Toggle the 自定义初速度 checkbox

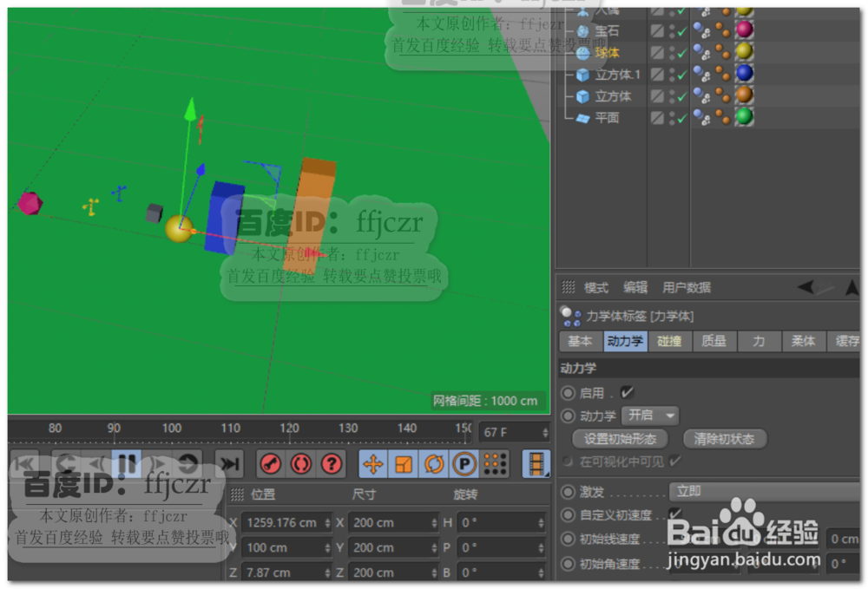(675, 514)
